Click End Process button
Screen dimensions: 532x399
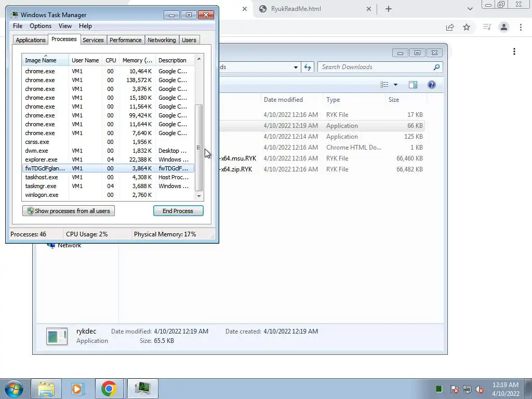178,211
